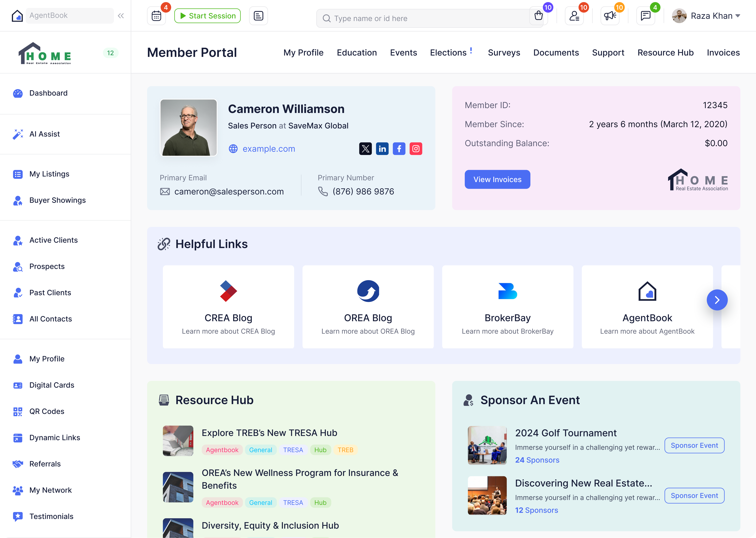Click the shopping cart icon in the top bar
The height and width of the screenshot is (538, 756).
(x=538, y=15)
